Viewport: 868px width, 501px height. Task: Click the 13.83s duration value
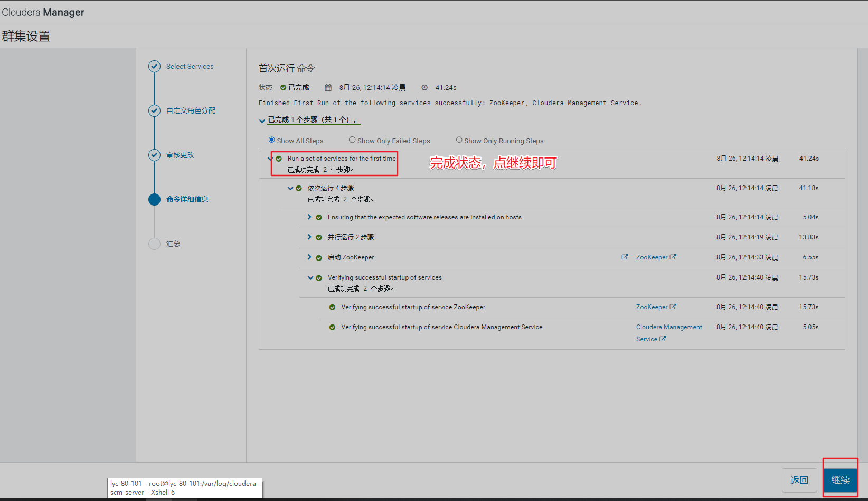tap(809, 237)
